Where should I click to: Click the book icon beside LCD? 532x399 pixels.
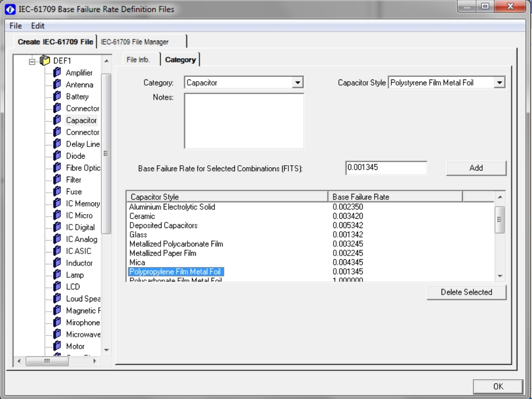click(x=57, y=286)
